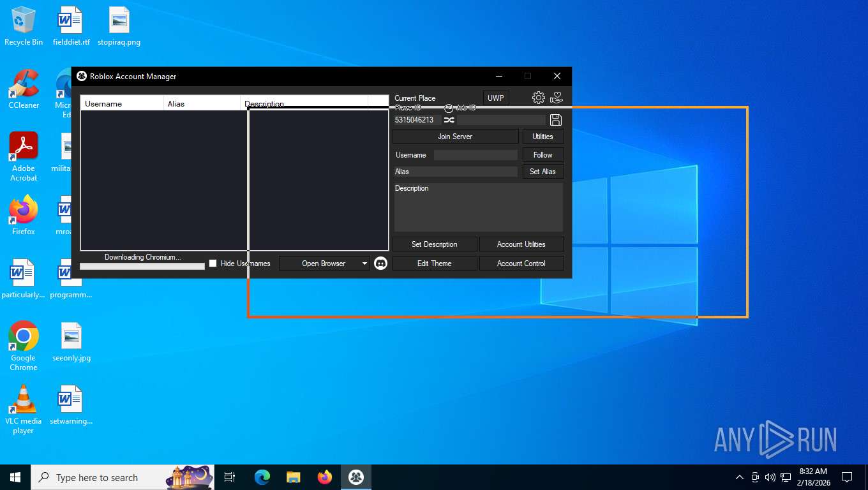
Task: Click the Follow button
Action: (x=543, y=155)
